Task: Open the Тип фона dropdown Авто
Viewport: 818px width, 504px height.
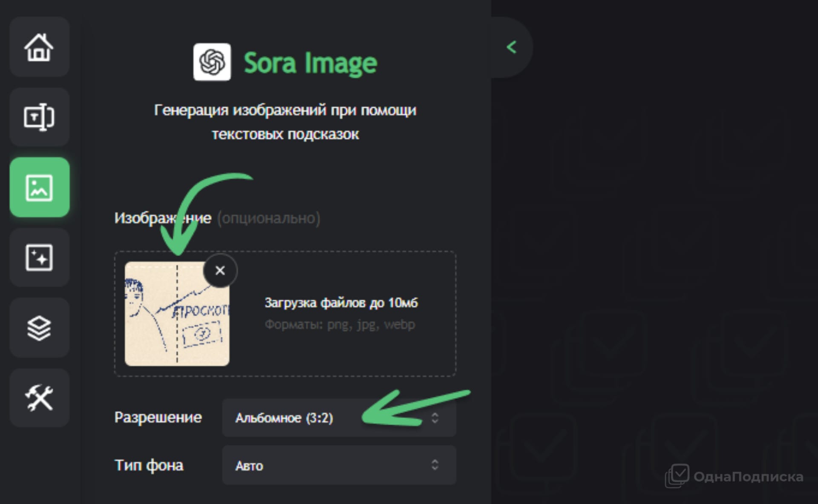Action: [x=339, y=465]
